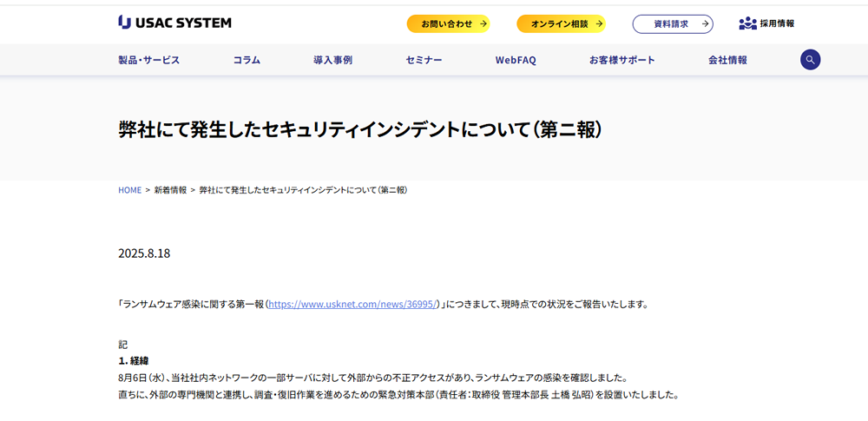Click the HOME breadcrumb link
868x421 pixels.
point(130,190)
